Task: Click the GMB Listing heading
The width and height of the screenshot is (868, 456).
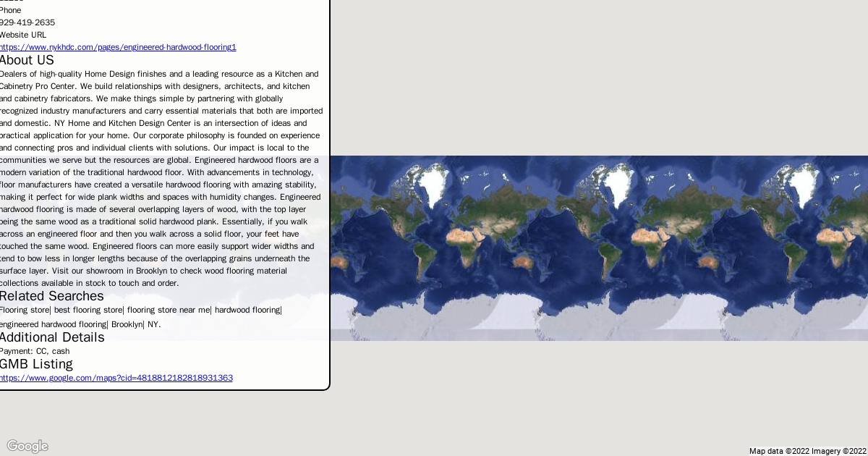Action: click(36, 364)
